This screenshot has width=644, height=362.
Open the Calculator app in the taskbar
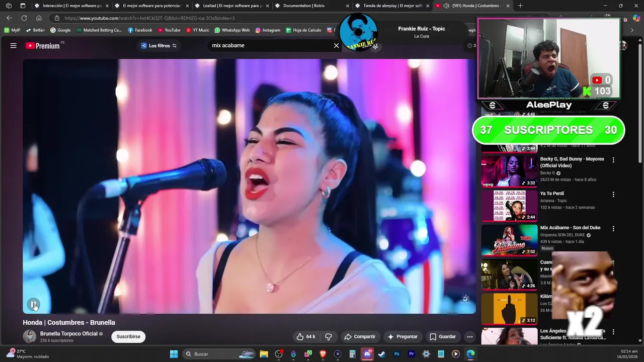pos(352,354)
